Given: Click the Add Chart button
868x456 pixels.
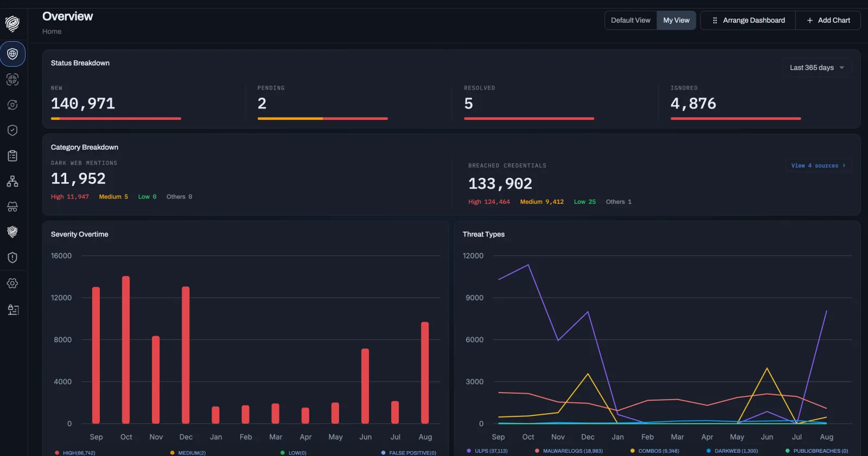Looking at the screenshot, I should pyautogui.click(x=828, y=20).
